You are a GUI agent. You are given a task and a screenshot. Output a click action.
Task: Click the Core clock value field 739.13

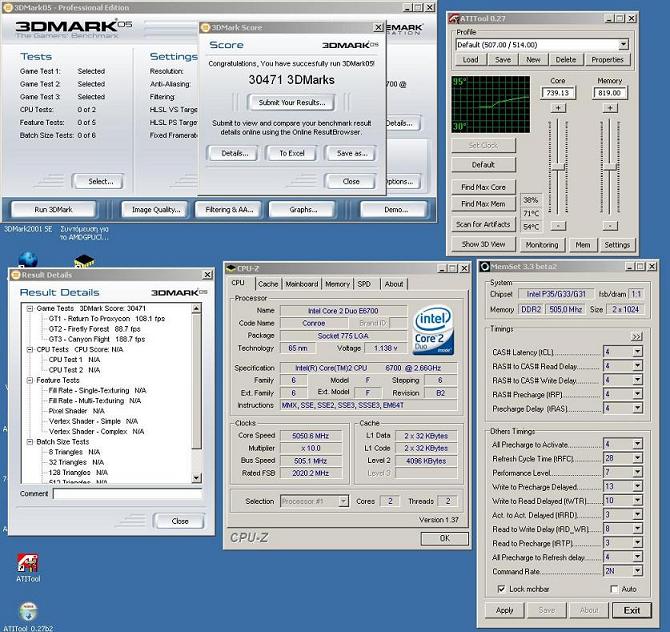click(558, 93)
